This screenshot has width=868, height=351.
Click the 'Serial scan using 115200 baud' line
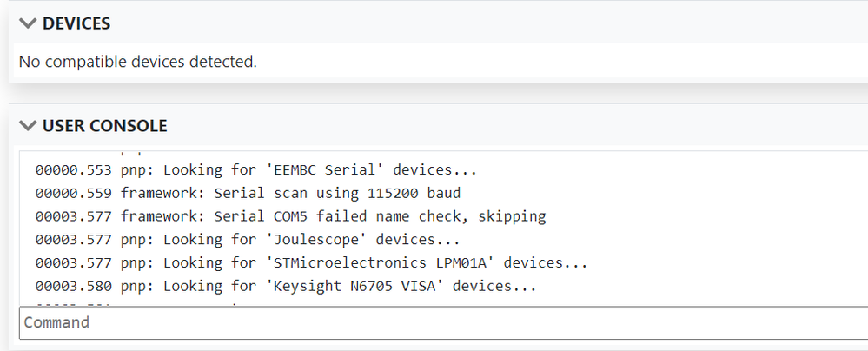click(x=247, y=193)
